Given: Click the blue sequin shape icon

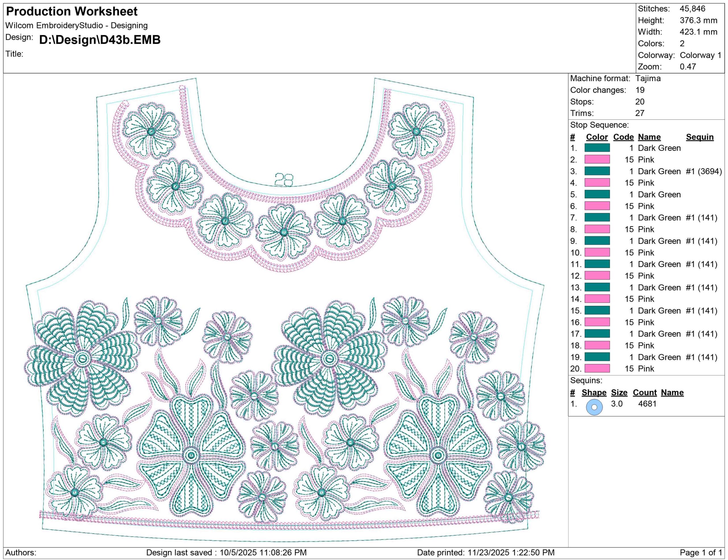Looking at the screenshot, I should coord(594,407).
